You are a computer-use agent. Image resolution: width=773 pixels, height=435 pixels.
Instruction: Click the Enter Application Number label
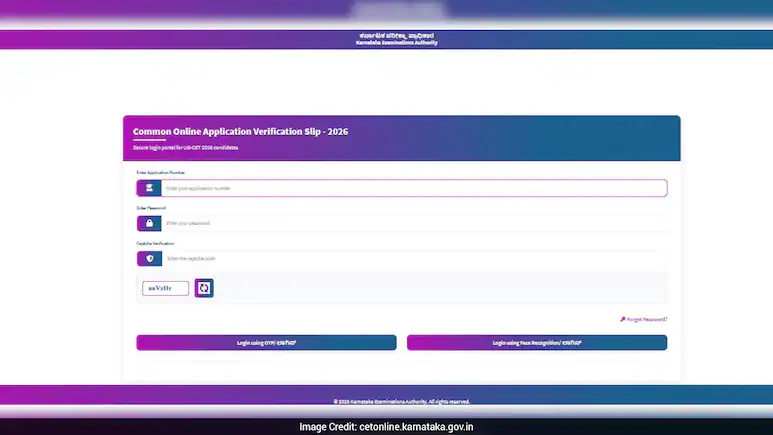pos(161,173)
